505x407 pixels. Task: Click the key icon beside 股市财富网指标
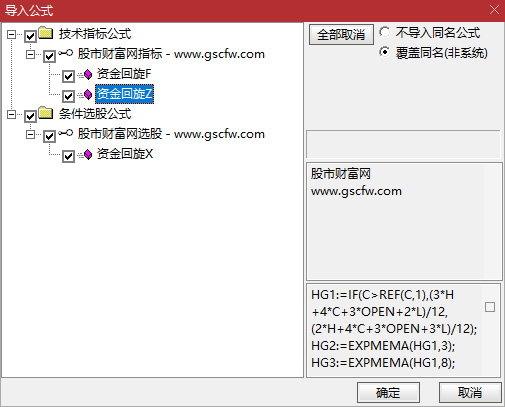click(65, 53)
